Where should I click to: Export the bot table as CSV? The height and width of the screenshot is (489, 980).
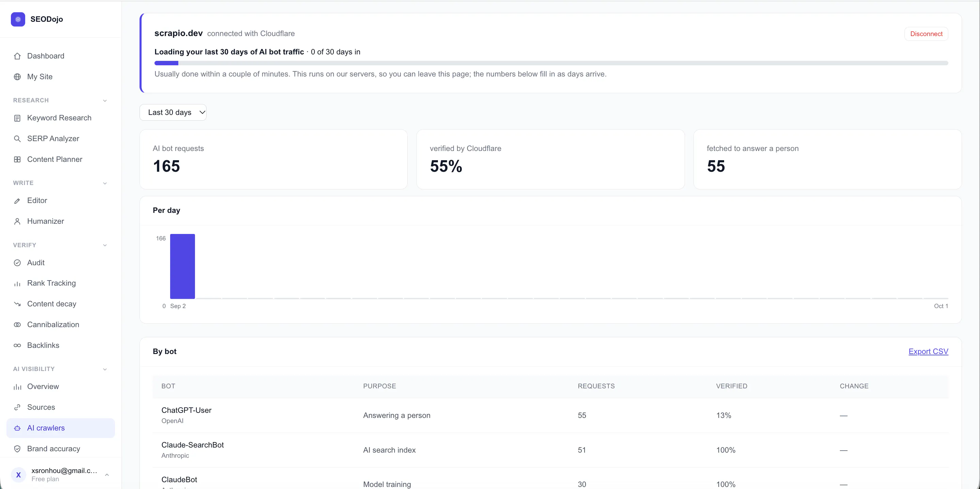928,351
